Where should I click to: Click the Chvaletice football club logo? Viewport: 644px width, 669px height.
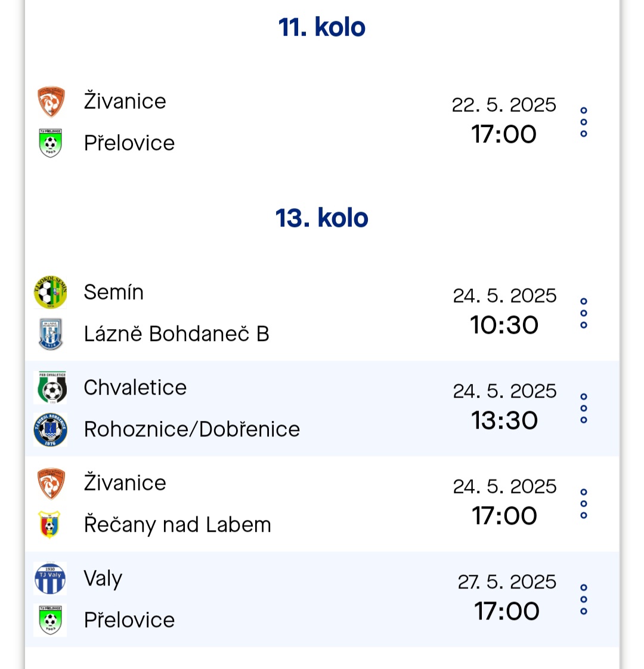click(51, 388)
